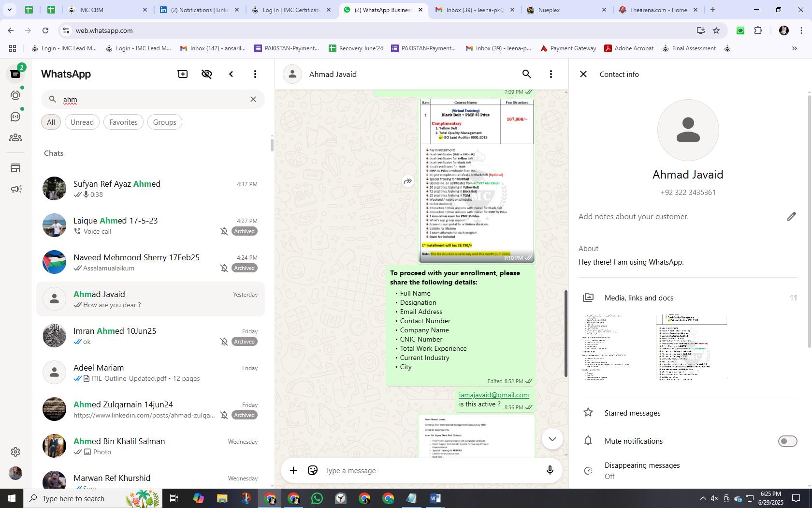This screenshot has height=508, width=812.
Task: Open Adeel Mariam chat
Action: [x=151, y=373]
